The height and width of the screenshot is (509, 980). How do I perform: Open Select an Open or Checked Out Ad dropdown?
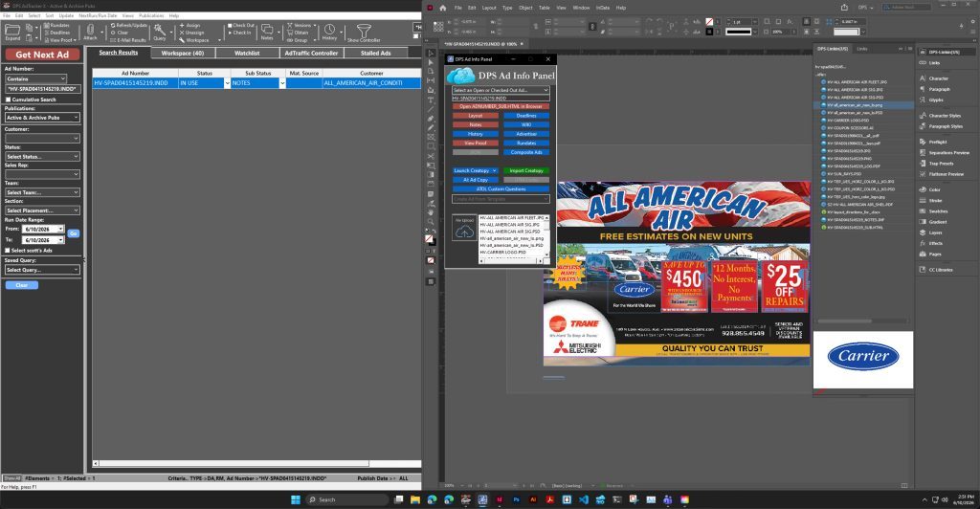pos(501,90)
